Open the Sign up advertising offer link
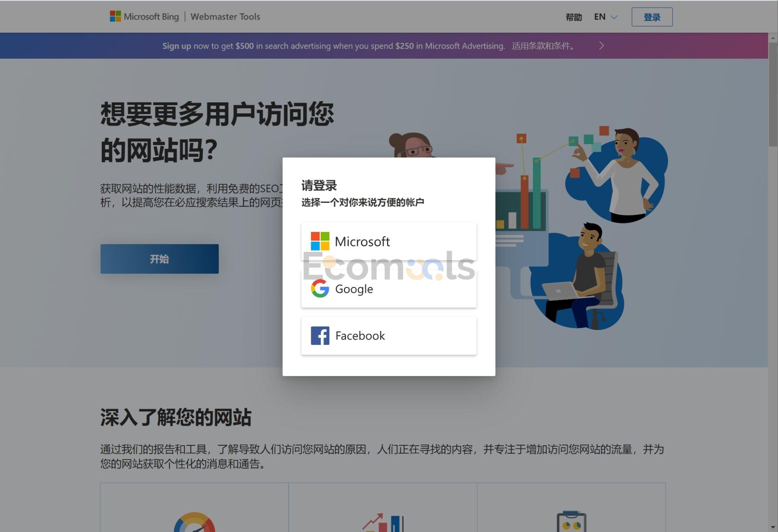The height and width of the screenshot is (532, 778). pyautogui.click(x=333, y=46)
